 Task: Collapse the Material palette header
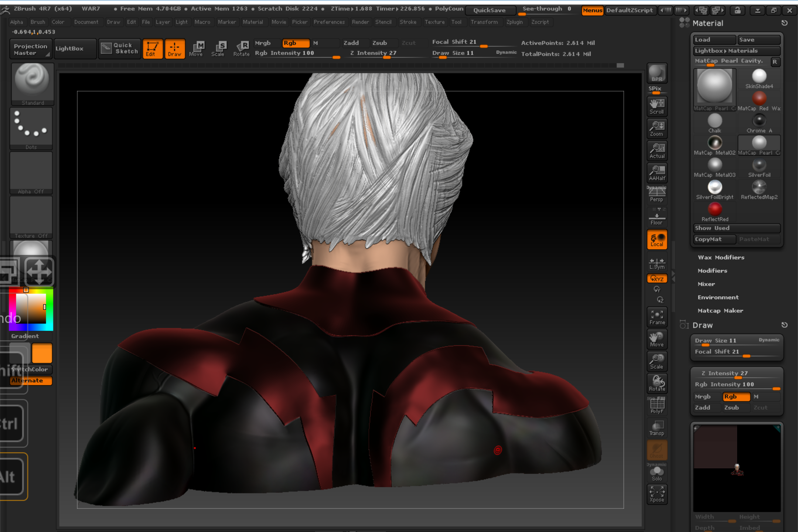[707, 23]
